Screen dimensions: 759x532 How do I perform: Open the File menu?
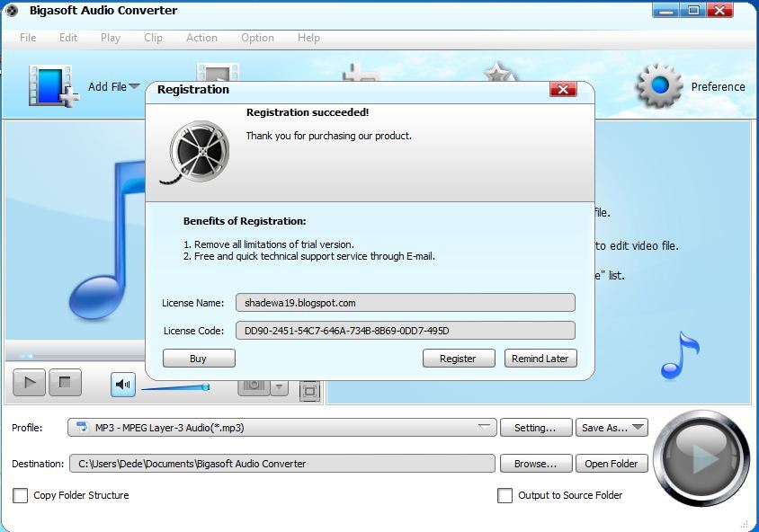pyautogui.click(x=28, y=38)
